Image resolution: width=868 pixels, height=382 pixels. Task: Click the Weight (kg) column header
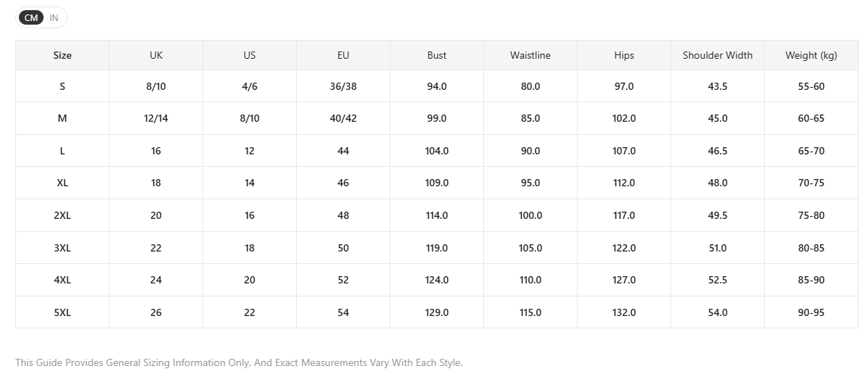pos(811,55)
